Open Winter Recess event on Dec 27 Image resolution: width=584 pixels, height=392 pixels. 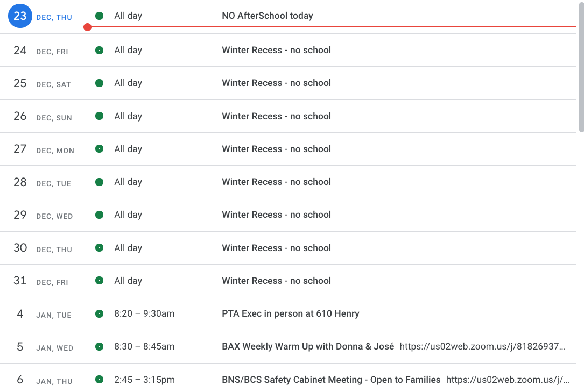276,149
